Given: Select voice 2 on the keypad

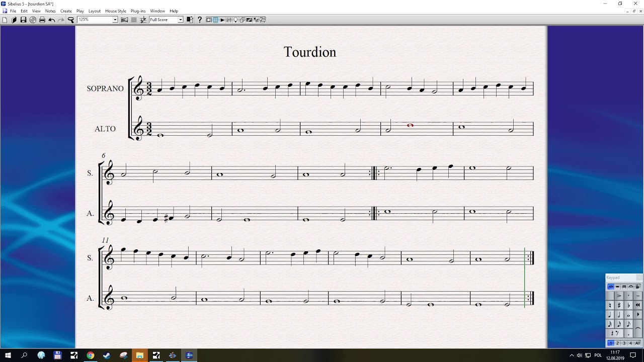Looking at the screenshot, I should (x=617, y=343).
